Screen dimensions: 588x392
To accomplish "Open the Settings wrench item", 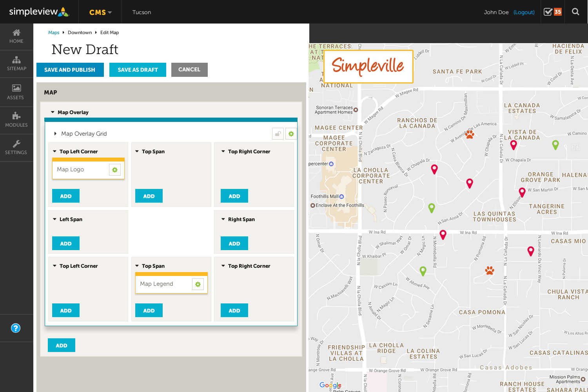I will point(16,147).
